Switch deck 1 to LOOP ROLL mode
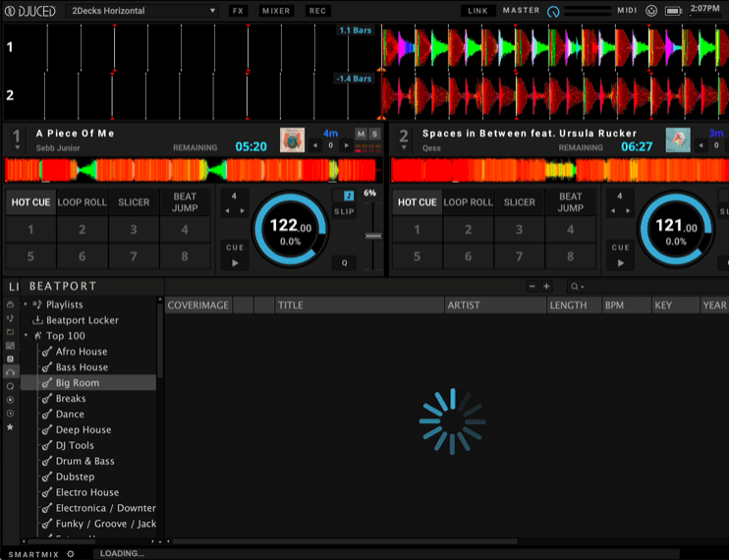 click(83, 202)
